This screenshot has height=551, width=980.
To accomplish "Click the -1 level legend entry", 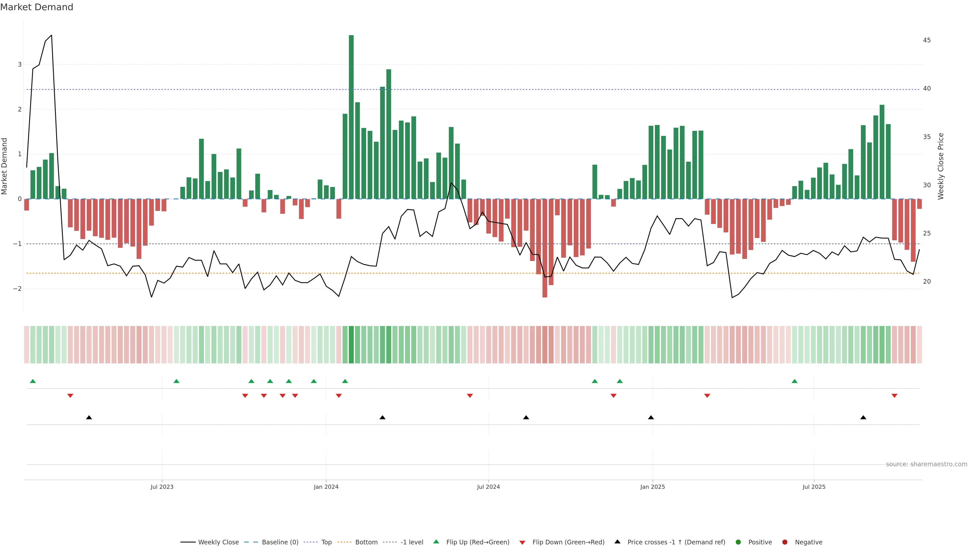I will (412, 542).
